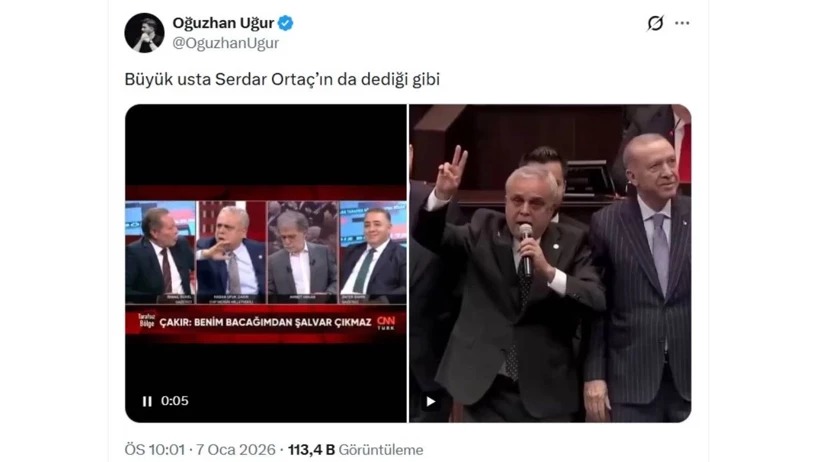820x462 pixels.
Task: Open the right video with microphone speaker
Action: (x=550, y=263)
